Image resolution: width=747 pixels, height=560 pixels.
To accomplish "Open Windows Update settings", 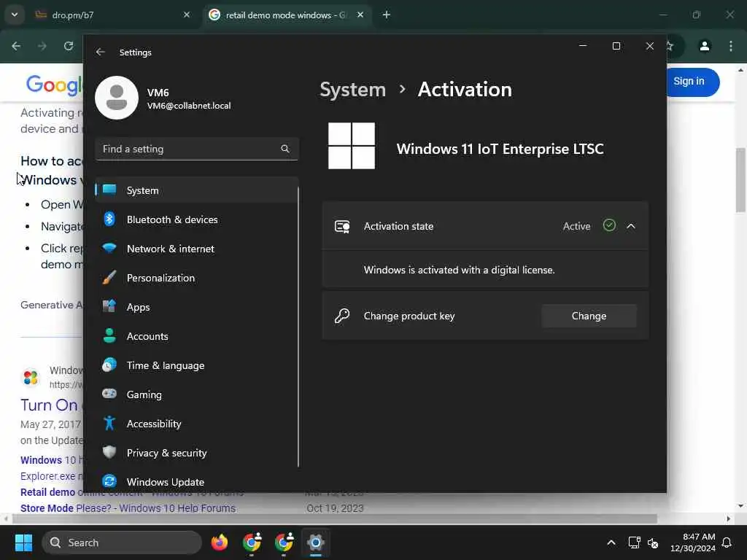I will pyautogui.click(x=197, y=482).
